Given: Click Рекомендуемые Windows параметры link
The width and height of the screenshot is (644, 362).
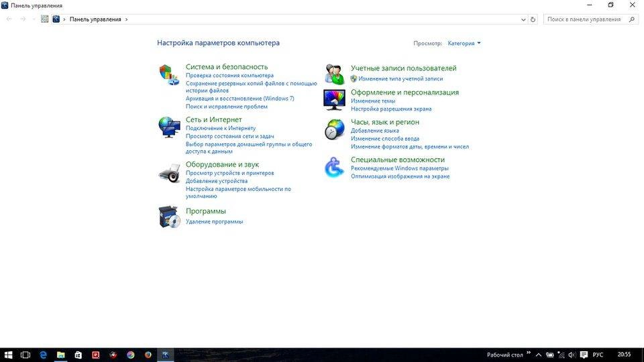Looking at the screenshot, I should pos(400,169).
